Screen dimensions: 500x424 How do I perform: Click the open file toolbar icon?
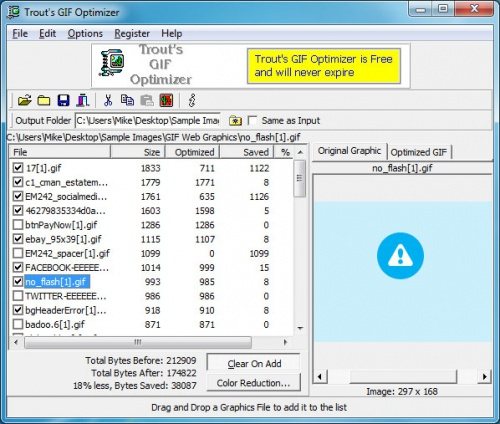tap(24, 100)
